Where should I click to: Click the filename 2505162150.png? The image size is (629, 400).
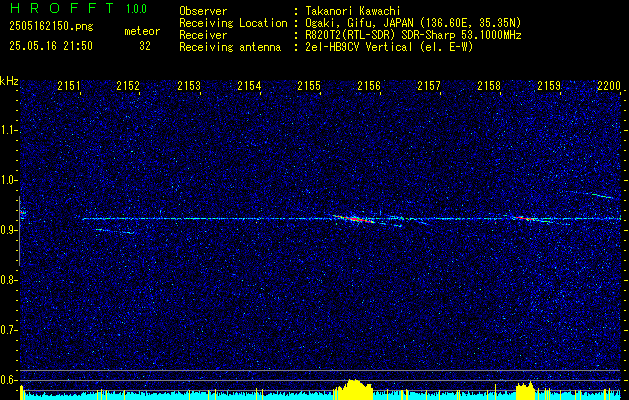pos(51,27)
